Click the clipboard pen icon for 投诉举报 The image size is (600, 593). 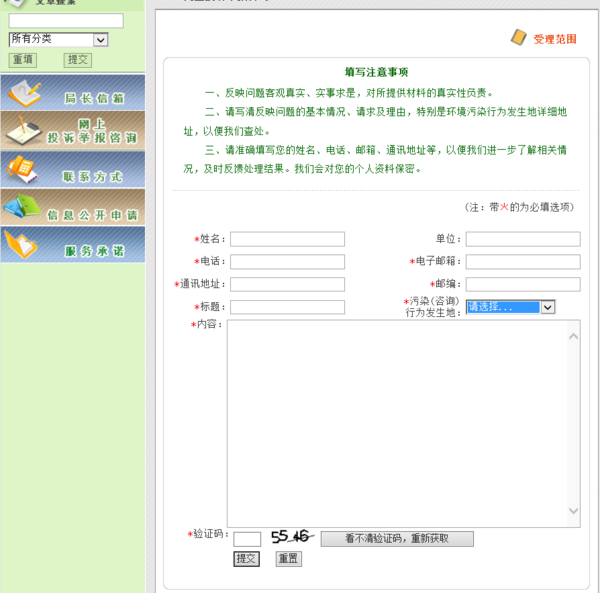point(24,130)
